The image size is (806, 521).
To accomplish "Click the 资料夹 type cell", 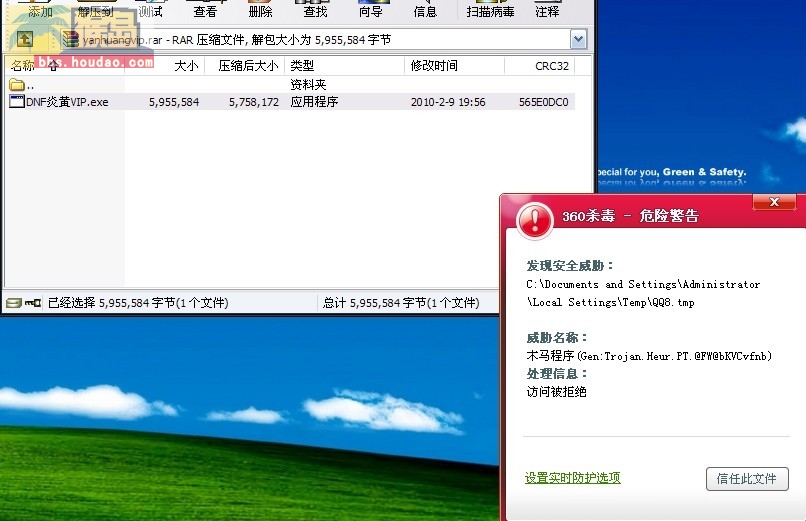I will [x=308, y=84].
